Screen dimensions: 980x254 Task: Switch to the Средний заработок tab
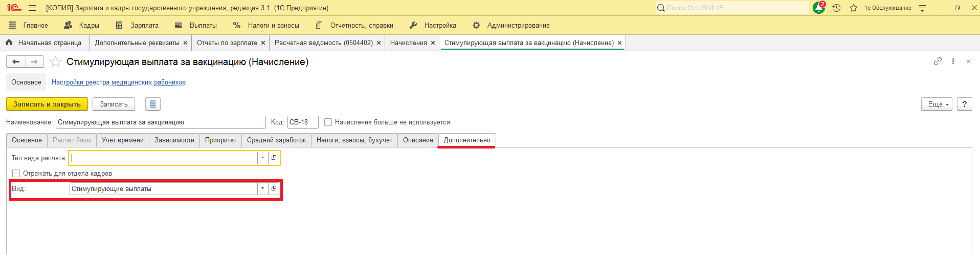[276, 140]
